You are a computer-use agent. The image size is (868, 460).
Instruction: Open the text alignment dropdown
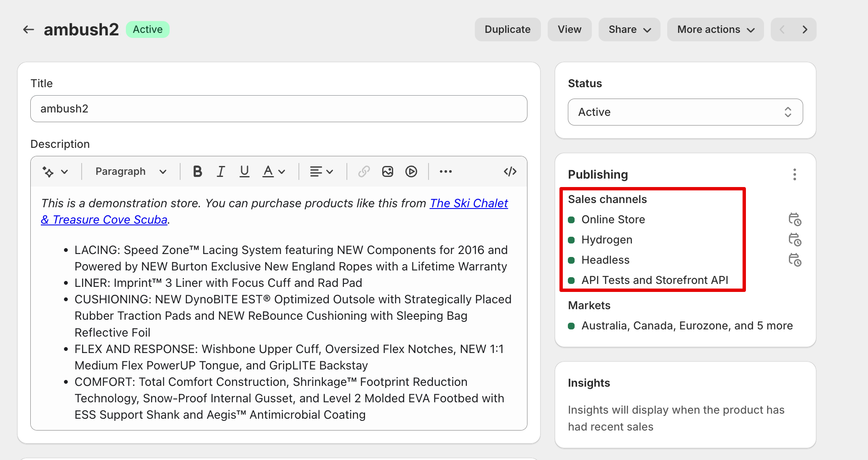coord(321,171)
